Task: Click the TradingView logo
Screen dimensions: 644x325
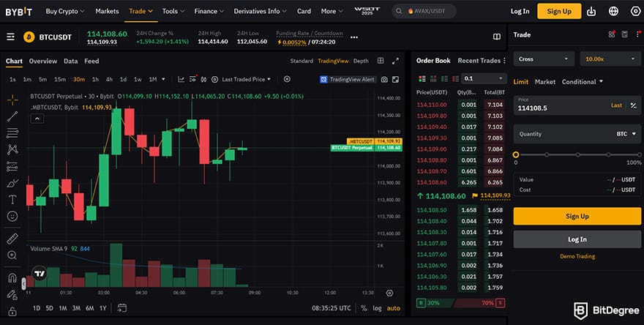Action: [40, 273]
